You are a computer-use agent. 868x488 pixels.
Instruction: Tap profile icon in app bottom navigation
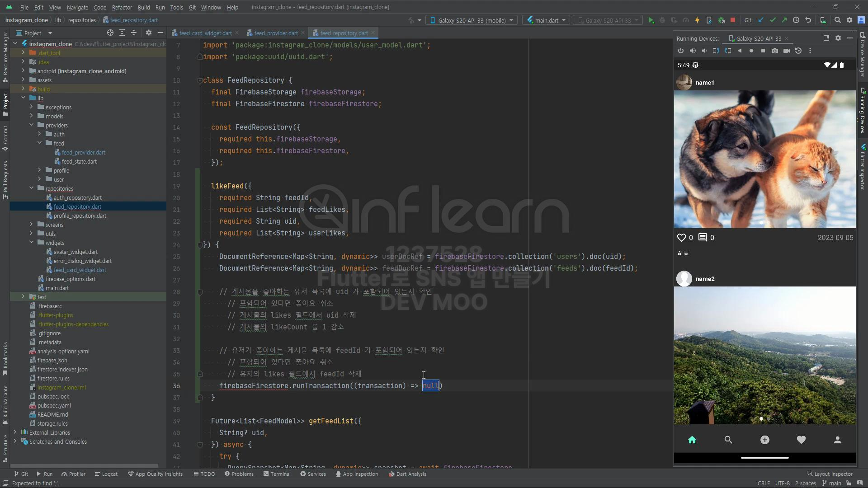[x=838, y=440]
